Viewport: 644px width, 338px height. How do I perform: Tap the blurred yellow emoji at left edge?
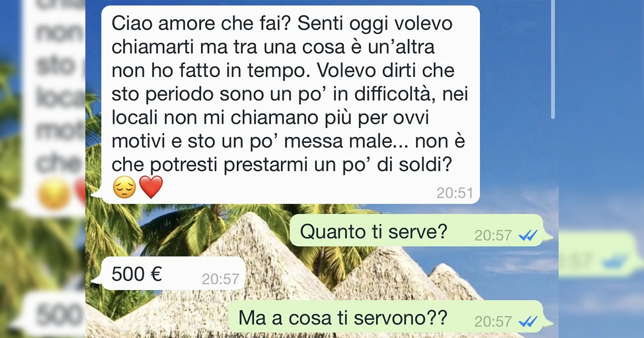click(x=54, y=193)
